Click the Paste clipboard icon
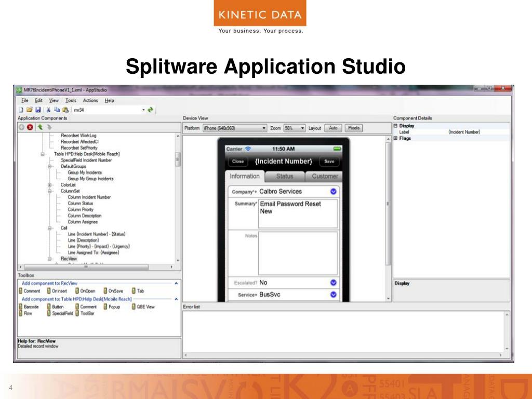The width and height of the screenshot is (532, 399). click(65, 110)
